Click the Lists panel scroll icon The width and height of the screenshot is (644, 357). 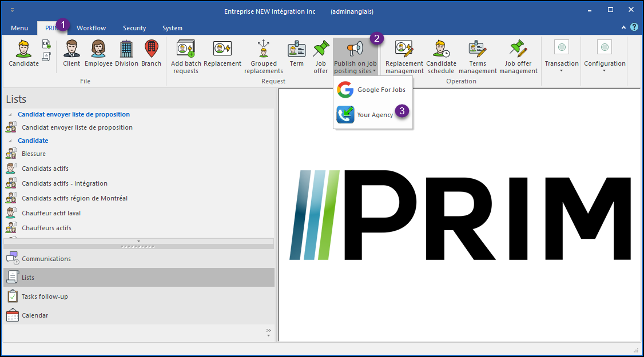[13, 278]
